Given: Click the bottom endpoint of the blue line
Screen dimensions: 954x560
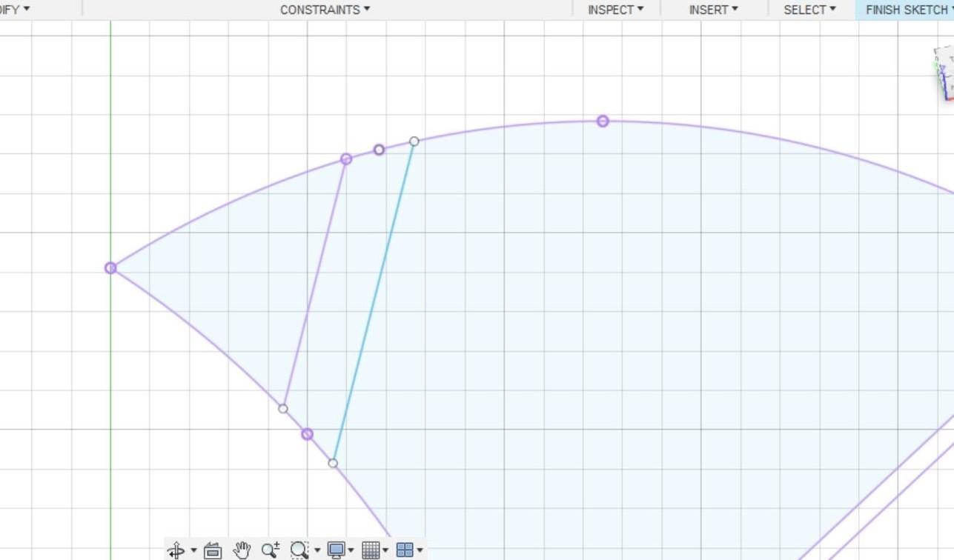Looking at the screenshot, I should pyautogui.click(x=333, y=463).
